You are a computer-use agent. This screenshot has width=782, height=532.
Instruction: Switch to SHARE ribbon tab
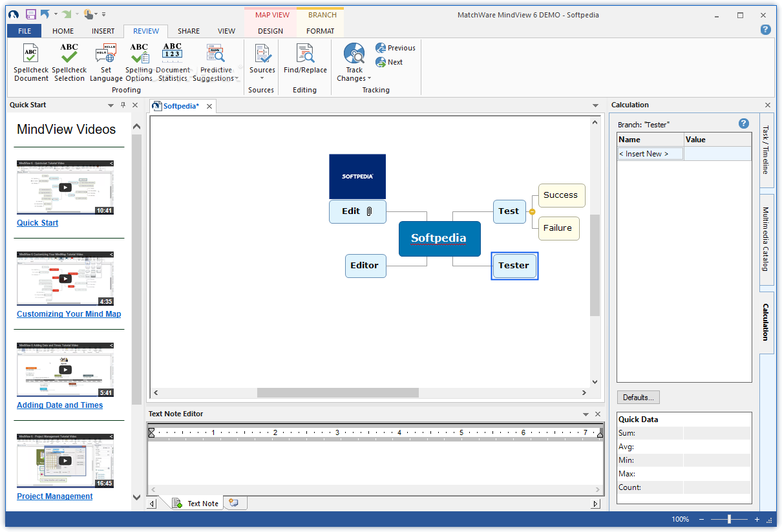pos(189,31)
